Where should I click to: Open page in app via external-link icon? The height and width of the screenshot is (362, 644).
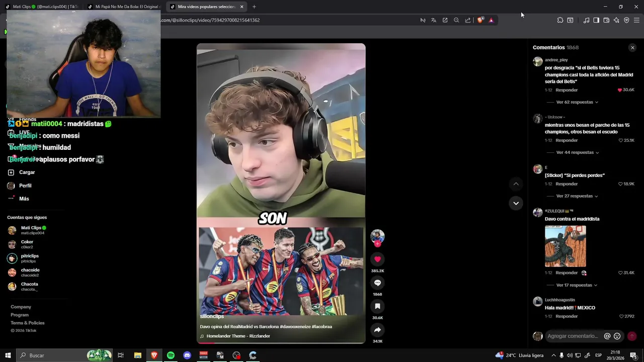(x=445, y=20)
